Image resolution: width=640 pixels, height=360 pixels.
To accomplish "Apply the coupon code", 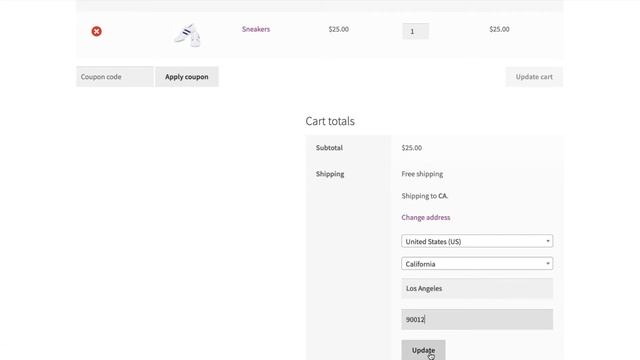I will click(x=187, y=77).
